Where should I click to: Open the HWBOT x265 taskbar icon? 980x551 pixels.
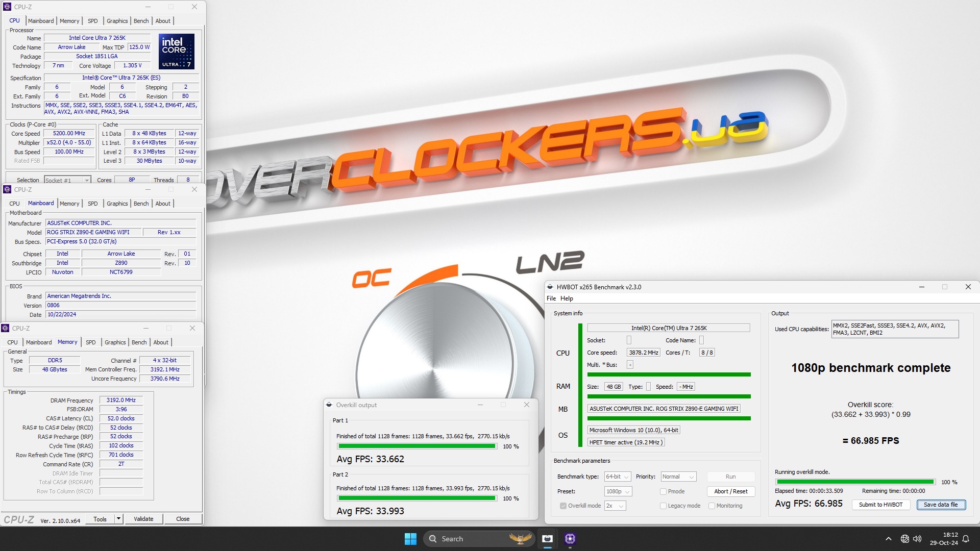[x=547, y=539]
